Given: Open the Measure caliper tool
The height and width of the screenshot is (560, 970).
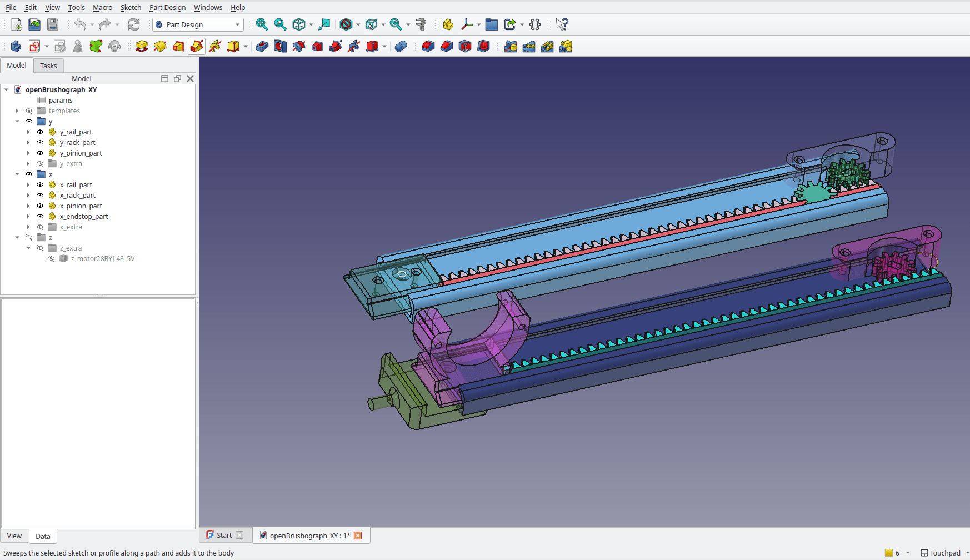Looking at the screenshot, I should pos(421,24).
